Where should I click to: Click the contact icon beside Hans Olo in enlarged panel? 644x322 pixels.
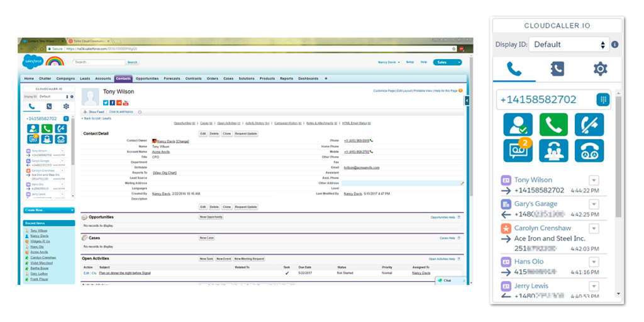tap(506, 262)
